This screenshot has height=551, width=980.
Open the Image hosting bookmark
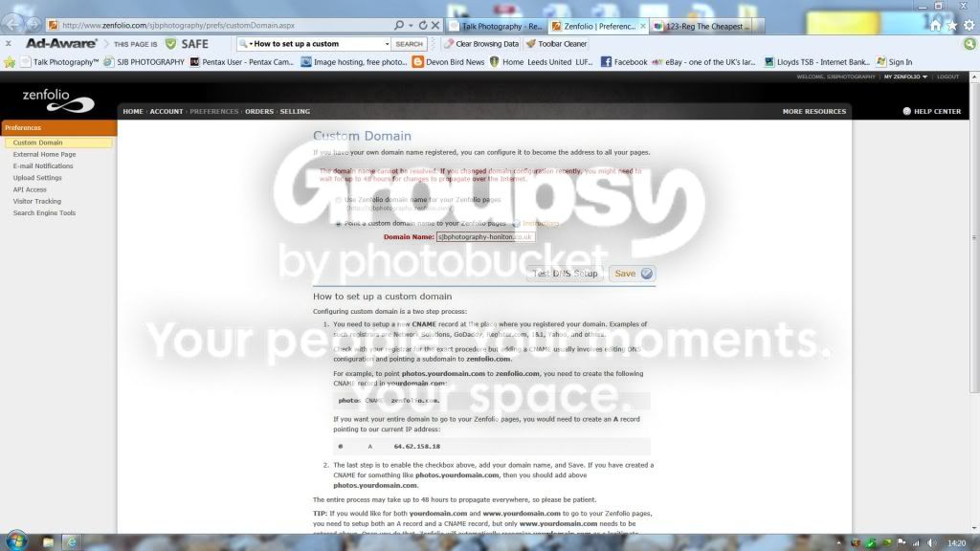point(354,62)
